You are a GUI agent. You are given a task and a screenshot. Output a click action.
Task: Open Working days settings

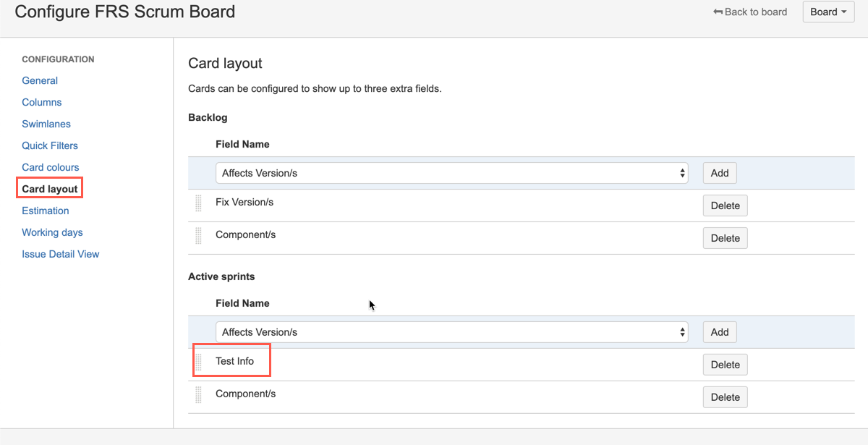pyautogui.click(x=52, y=232)
